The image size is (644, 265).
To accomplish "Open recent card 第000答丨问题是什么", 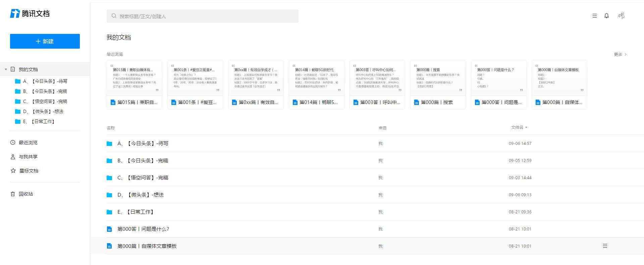I will click(499, 85).
